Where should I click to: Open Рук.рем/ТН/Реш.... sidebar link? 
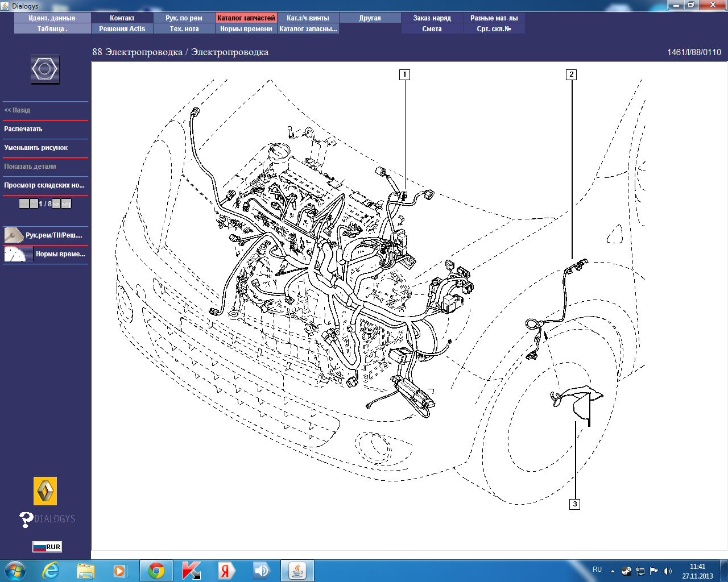coord(54,235)
